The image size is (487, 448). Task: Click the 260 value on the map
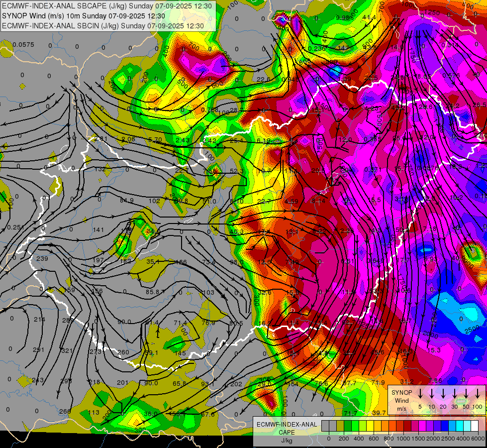[123, 352]
